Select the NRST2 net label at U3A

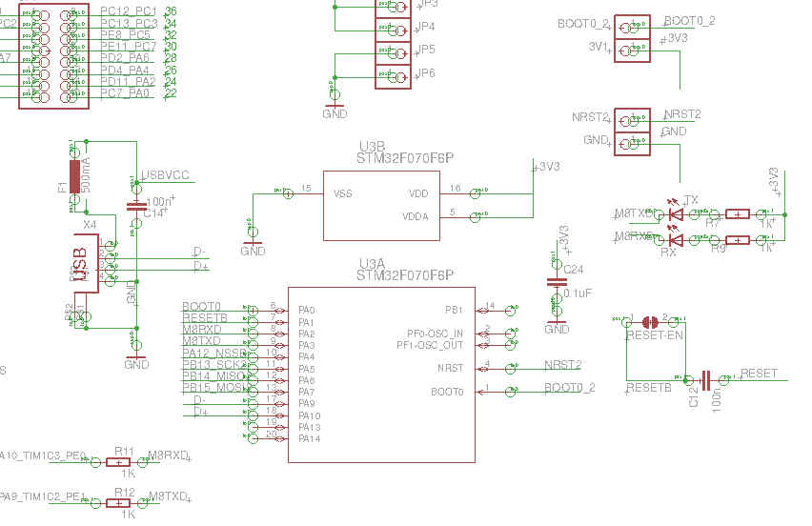coord(562,364)
